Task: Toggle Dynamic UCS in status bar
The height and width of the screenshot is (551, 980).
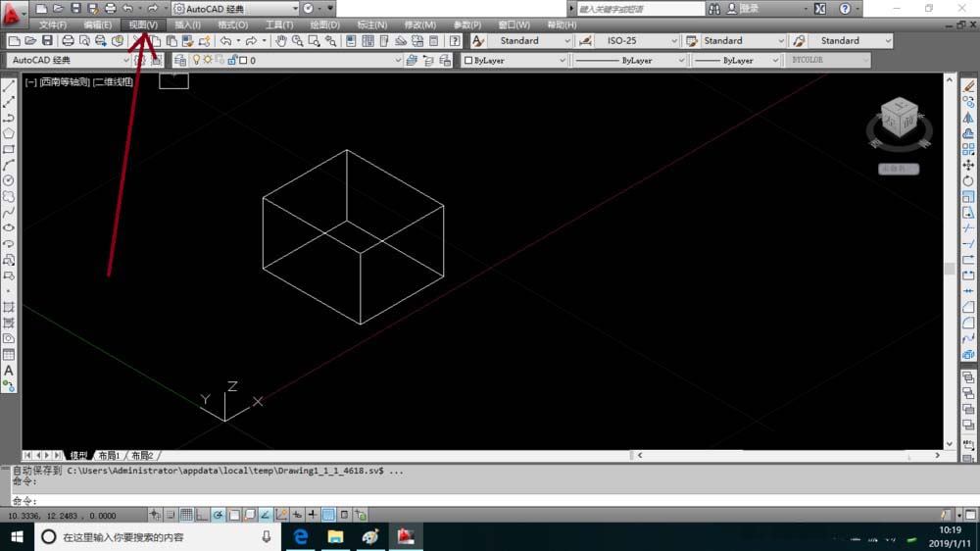Action: [281, 515]
